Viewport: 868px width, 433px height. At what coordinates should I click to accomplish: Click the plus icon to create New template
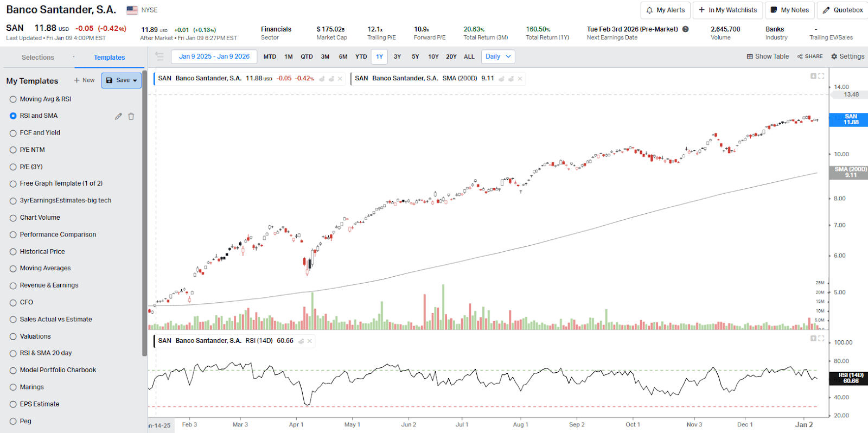point(77,80)
